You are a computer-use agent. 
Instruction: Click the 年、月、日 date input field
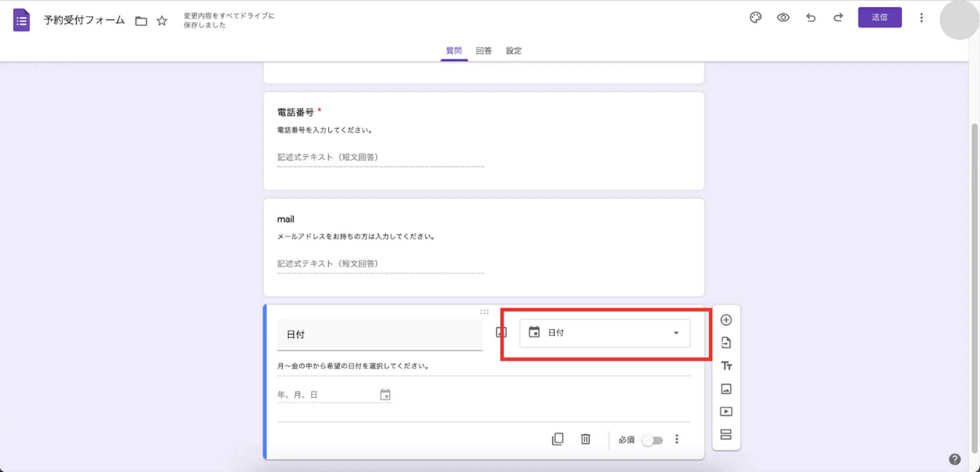pos(316,394)
